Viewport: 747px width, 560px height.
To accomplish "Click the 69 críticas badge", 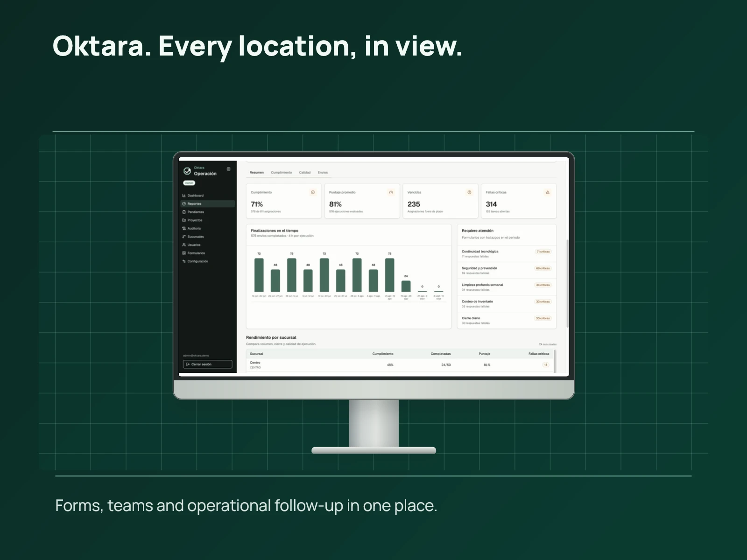I will click(543, 268).
